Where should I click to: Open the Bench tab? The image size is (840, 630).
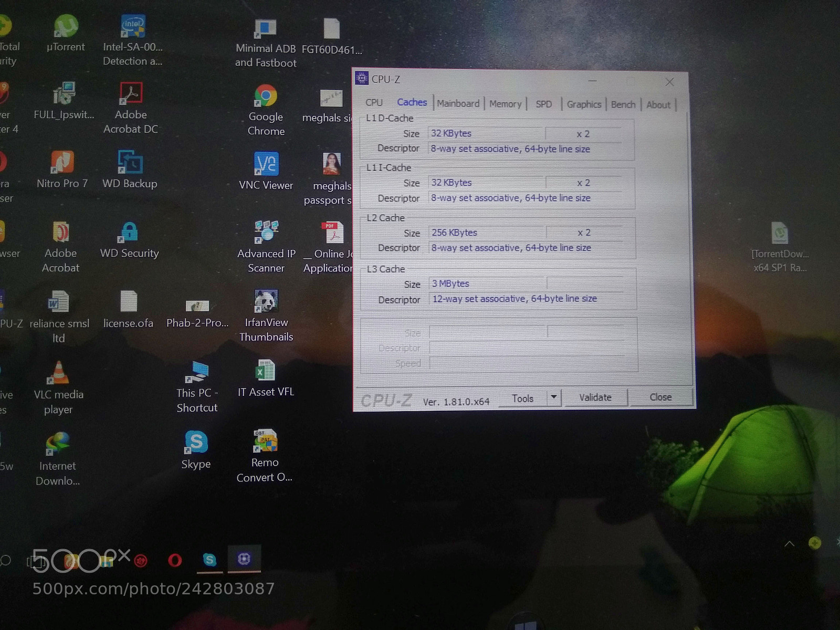(x=623, y=104)
